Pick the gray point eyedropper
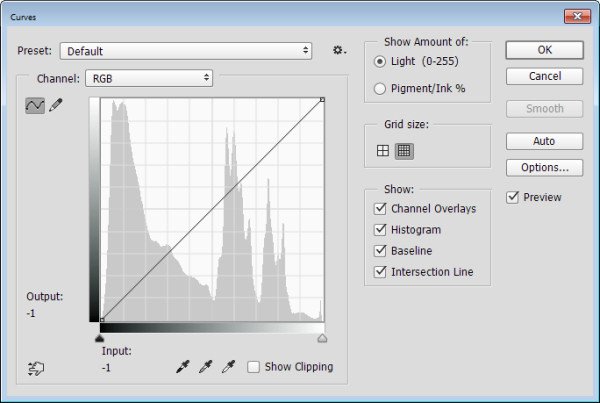Viewport: 600px width, 403px height. point(205,367)
